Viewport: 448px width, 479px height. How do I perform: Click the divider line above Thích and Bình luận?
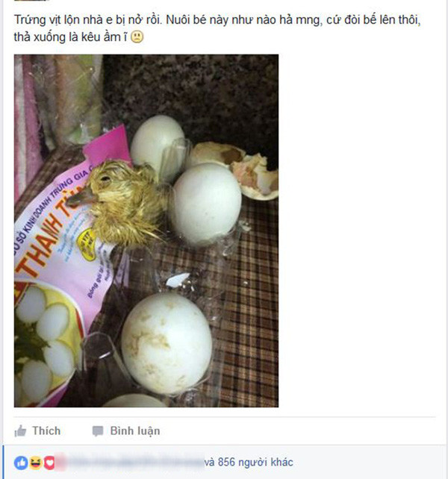click(225, 416)
